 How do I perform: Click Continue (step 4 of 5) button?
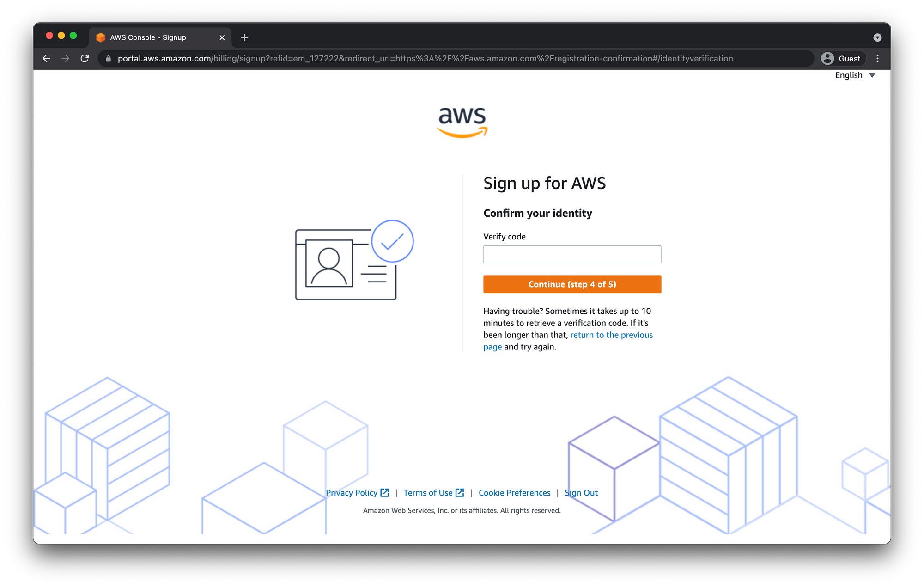click(572, 283)
